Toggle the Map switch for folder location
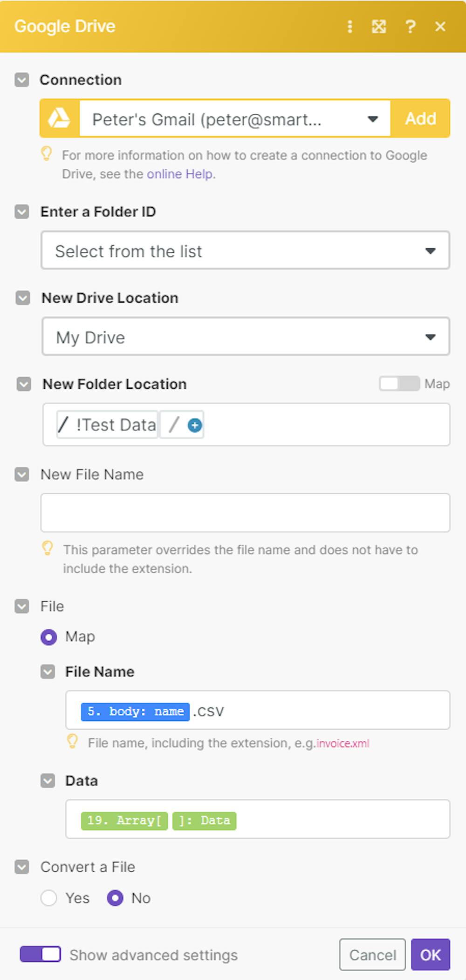The width and height of the screenshot is (466, 980). click(x=399, y=384)
